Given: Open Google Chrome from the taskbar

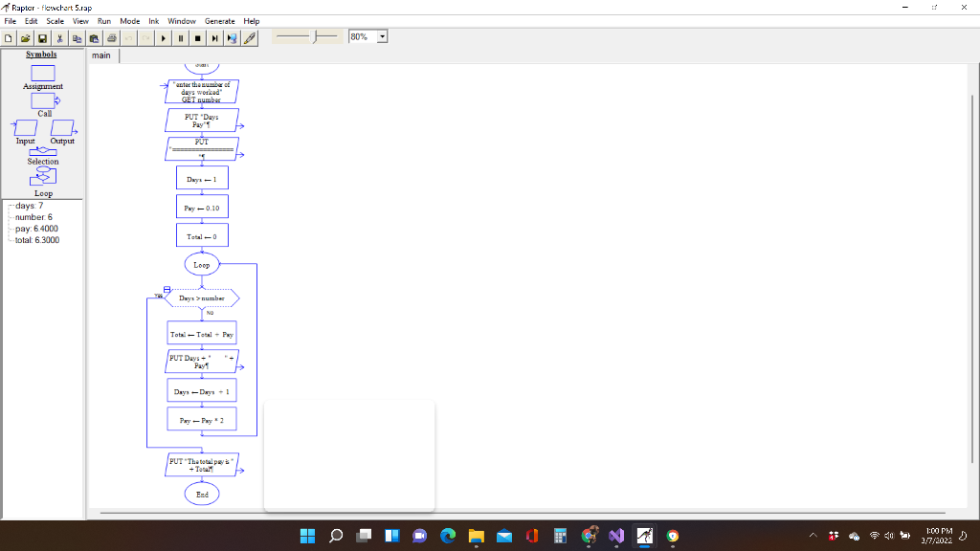Looking at the screenshot, I should point(671,536).
